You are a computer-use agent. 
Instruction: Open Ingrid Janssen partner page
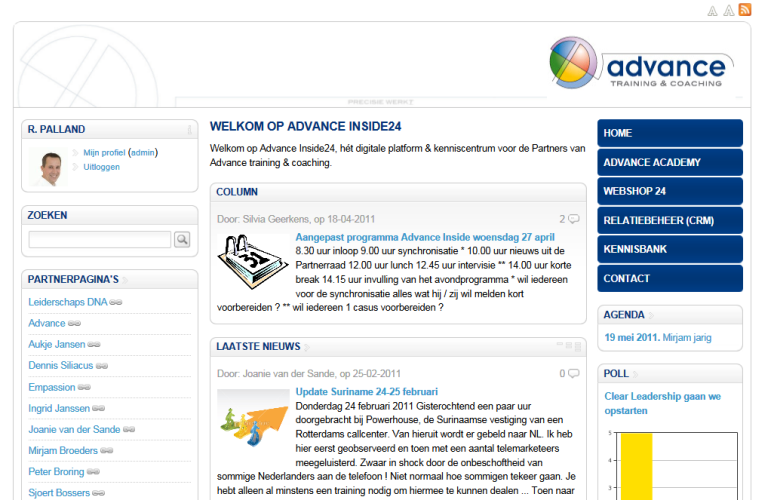(59, 408)
